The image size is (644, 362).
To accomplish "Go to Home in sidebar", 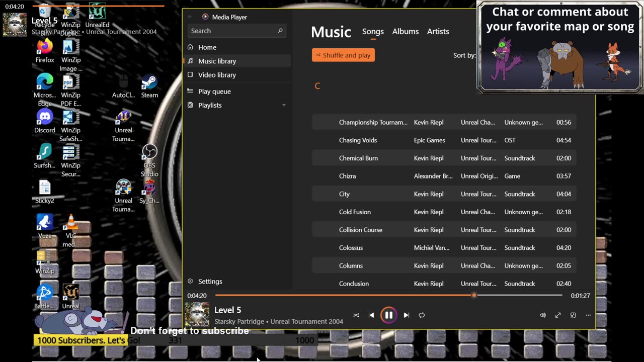I will pos(237,47).
